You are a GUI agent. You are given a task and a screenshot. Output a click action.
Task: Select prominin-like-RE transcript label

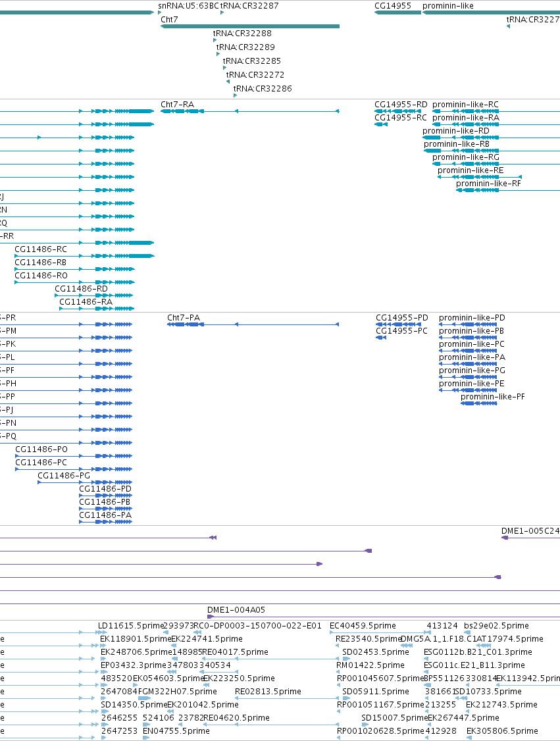click(471, 170)
